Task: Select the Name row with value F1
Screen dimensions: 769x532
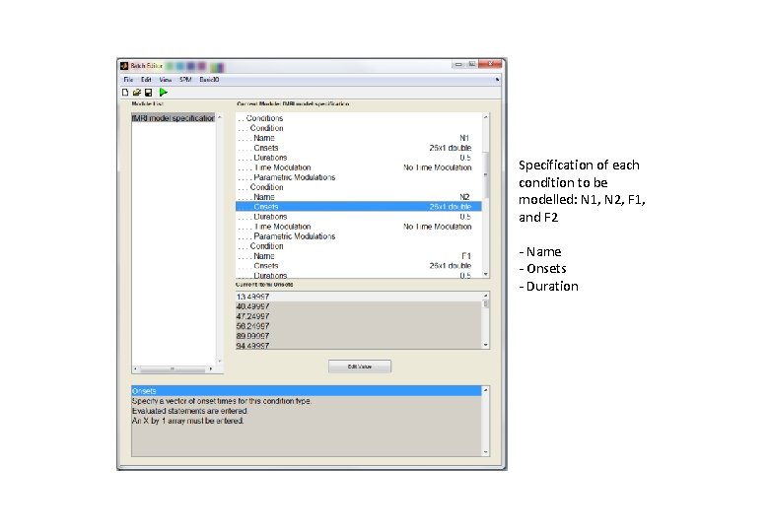Action: (x=359, y=256)
